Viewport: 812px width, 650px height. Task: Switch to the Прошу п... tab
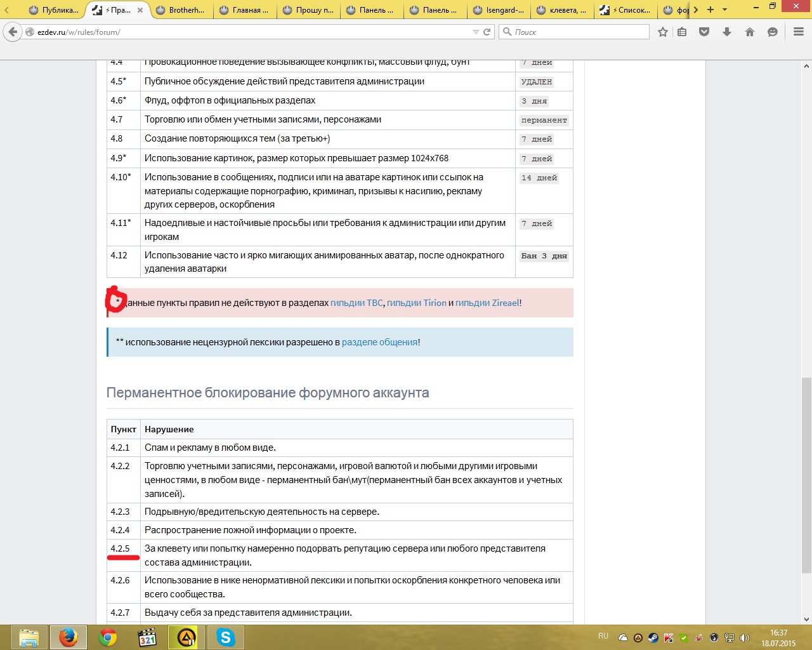pos(308,10)
